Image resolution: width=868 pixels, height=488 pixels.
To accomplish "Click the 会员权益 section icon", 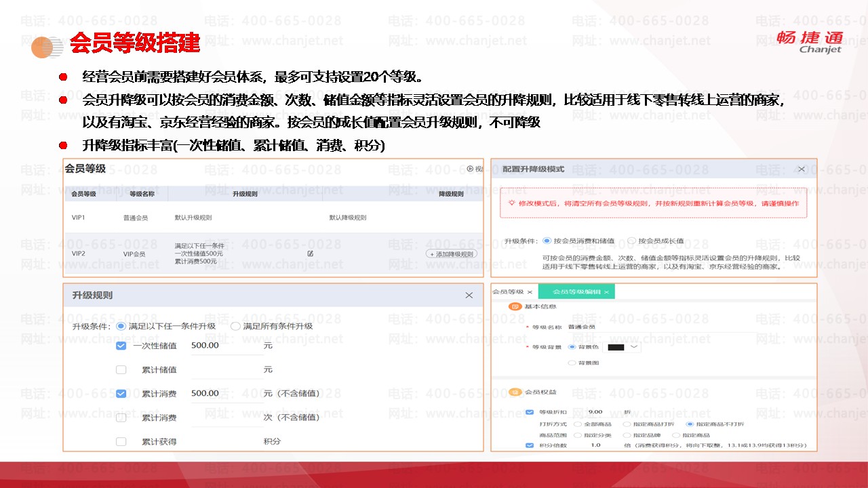I will 515,392.
